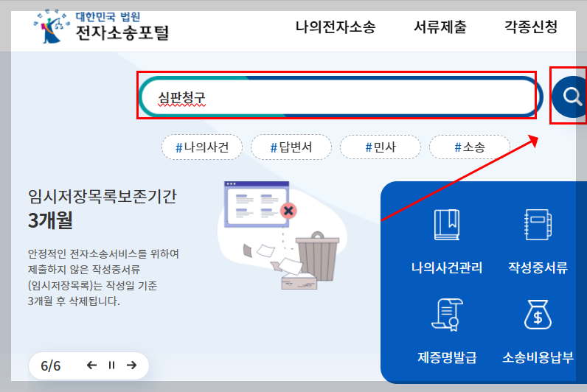The height and width of the screenshot is (392, 587).
Task: Pause the banner slideshow
Action: [111, 365]
